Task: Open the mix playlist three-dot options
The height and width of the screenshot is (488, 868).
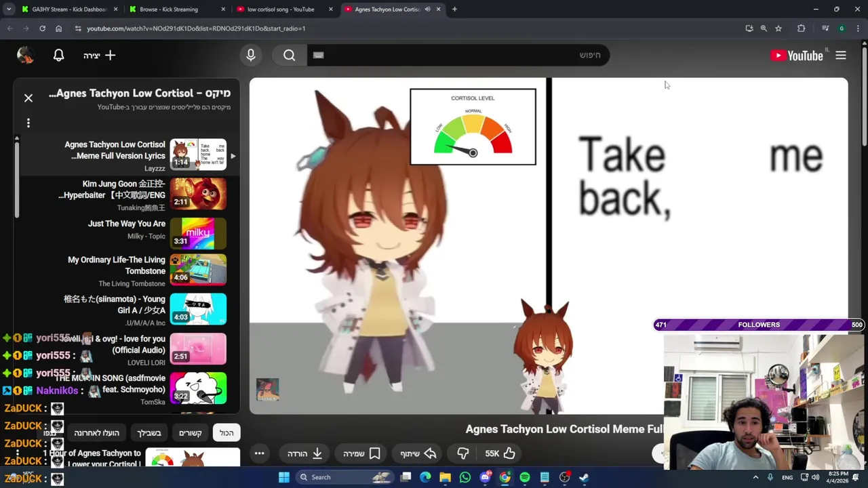Action: (28, 123)
